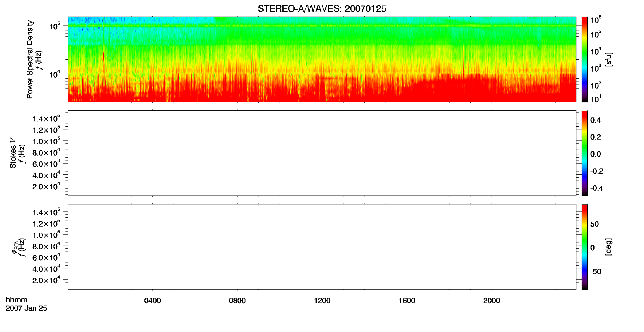Click the 0800 time tick label
644x332 pixels.
point(237,301)
